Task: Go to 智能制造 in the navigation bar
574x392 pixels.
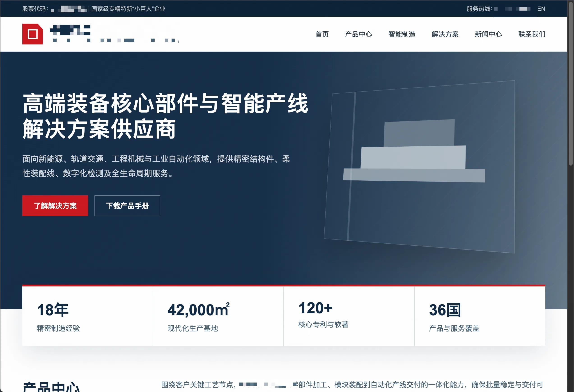Action: (402, 34)
